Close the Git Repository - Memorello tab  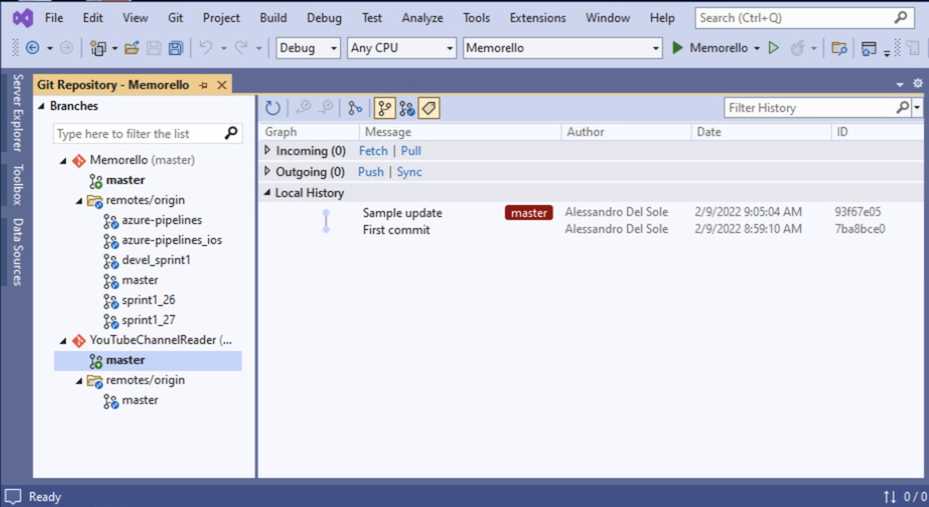point(222,85)
